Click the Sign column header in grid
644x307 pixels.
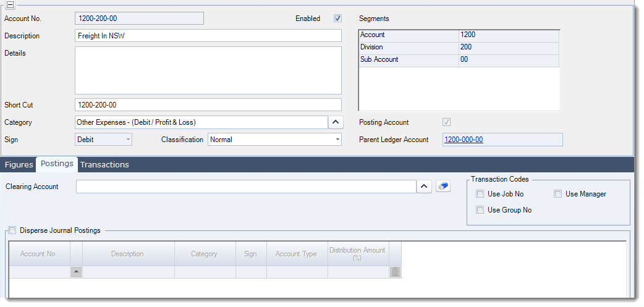[250, 254]
